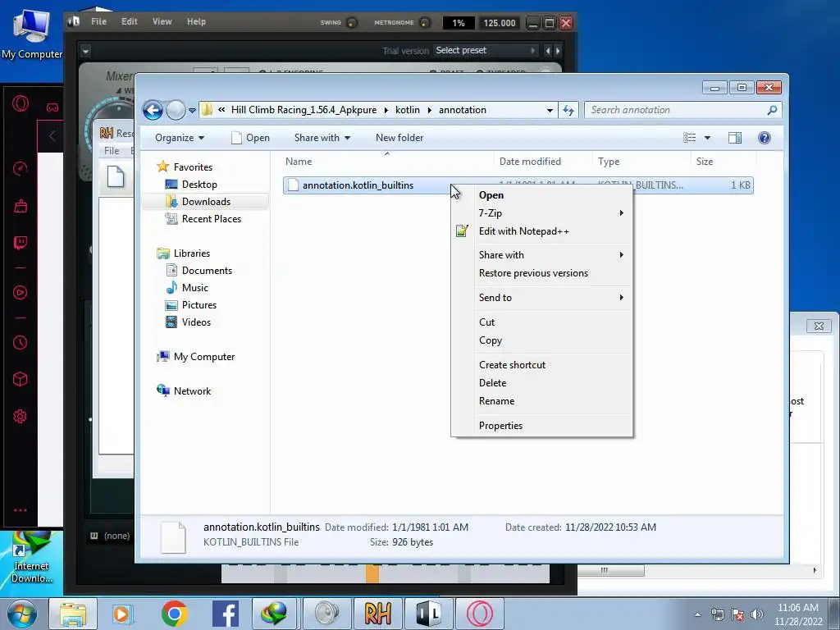Open My Computer desktop icon
Image resolution: width=840 pixels, height=630 pixels.
click(x=32, y=33)
